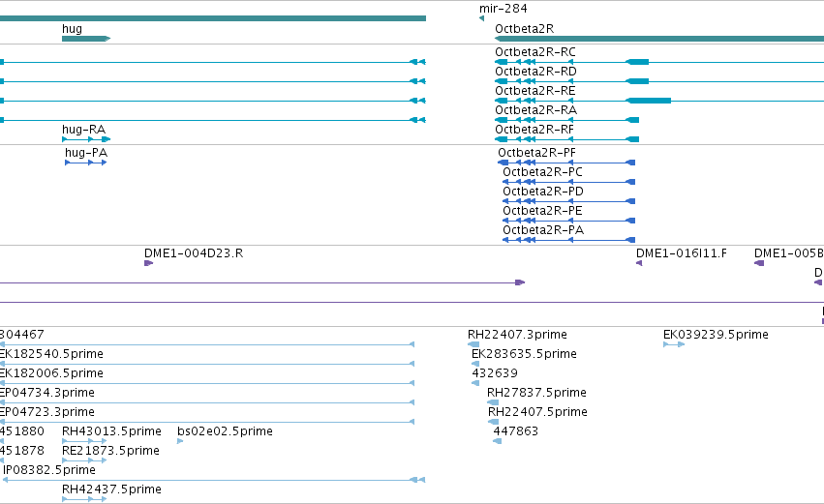
Task: Select the EK039239.5prime feature glyph
Action: coord(674,344)
